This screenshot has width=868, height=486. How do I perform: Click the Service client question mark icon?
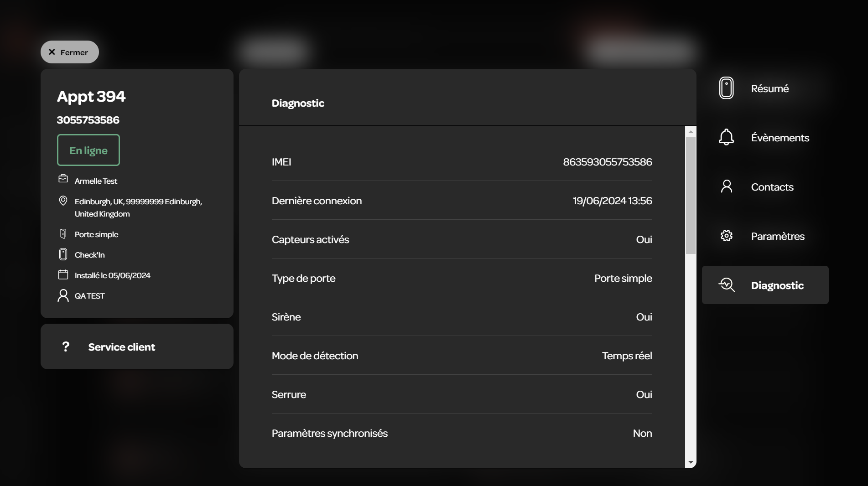pos(66,346)
